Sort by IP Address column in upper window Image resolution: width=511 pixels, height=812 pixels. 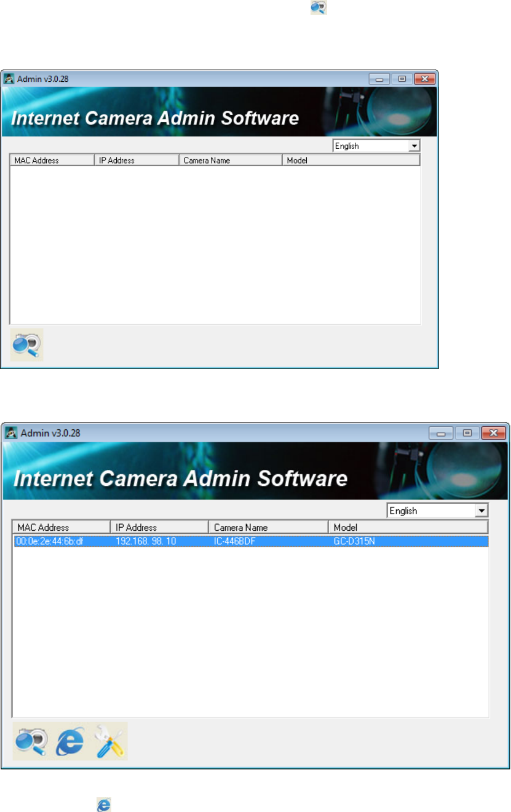point(137,161)
